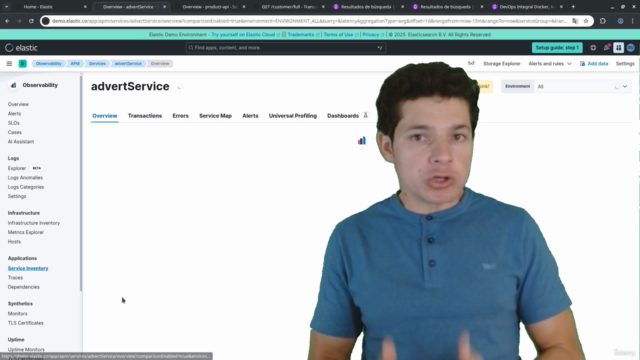This screenshot has height=360, width=640.
Task: Click Add data link
Action: [594, 64]
